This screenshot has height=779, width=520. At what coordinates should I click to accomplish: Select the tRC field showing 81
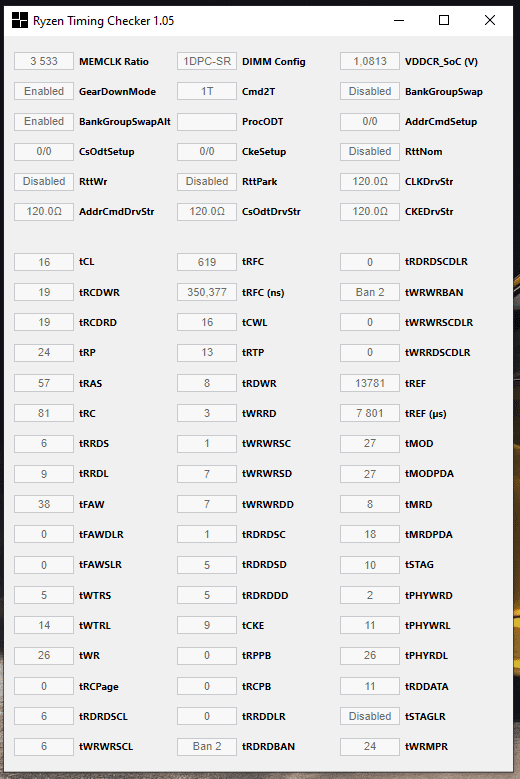tap(44, 413)
